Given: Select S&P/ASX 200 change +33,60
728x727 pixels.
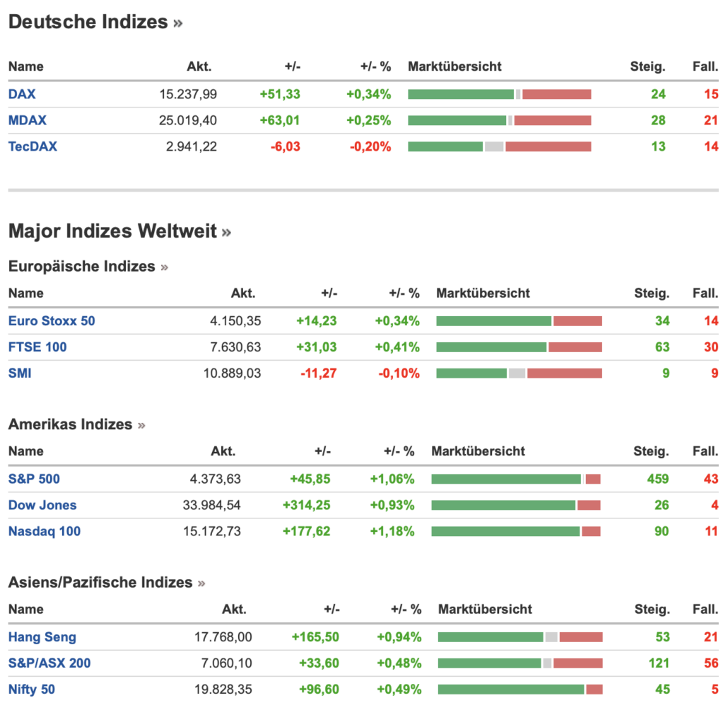Looking at the screenshot, I should (319, 663).
